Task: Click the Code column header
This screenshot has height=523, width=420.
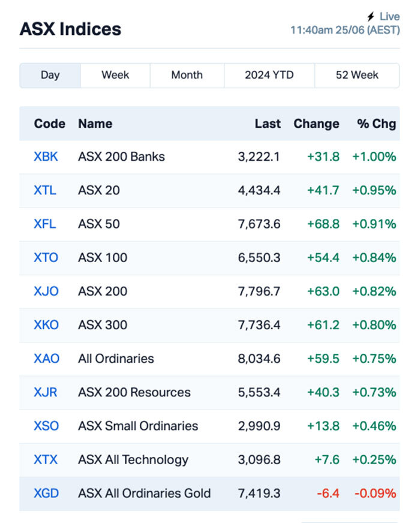Action: [x=49, y=124]
